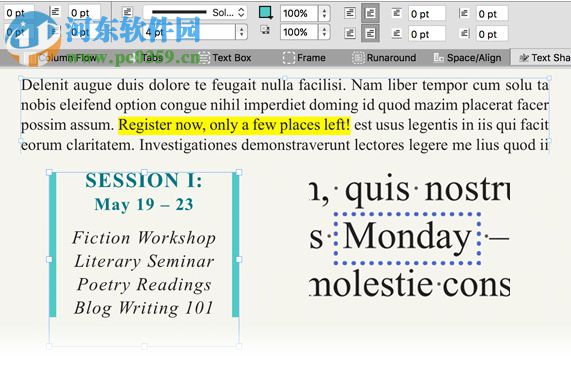
Task: Click the dotted-framed word 'Monday'
Action: click(407, 237)
